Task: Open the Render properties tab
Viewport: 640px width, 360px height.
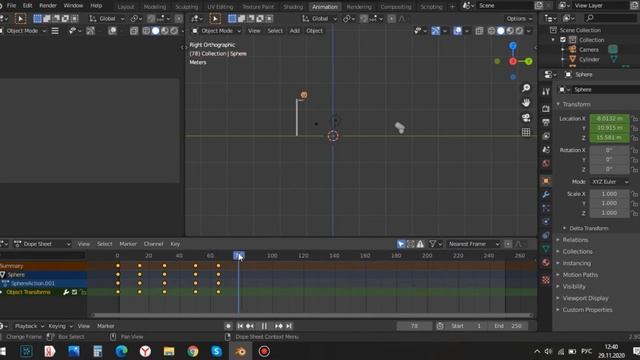Action: pos(546,109)
